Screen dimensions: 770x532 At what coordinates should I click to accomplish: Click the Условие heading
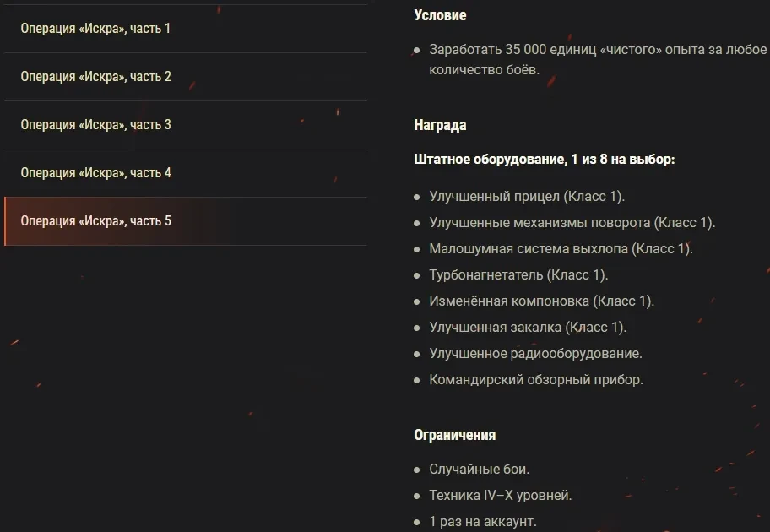click(440, 15)
